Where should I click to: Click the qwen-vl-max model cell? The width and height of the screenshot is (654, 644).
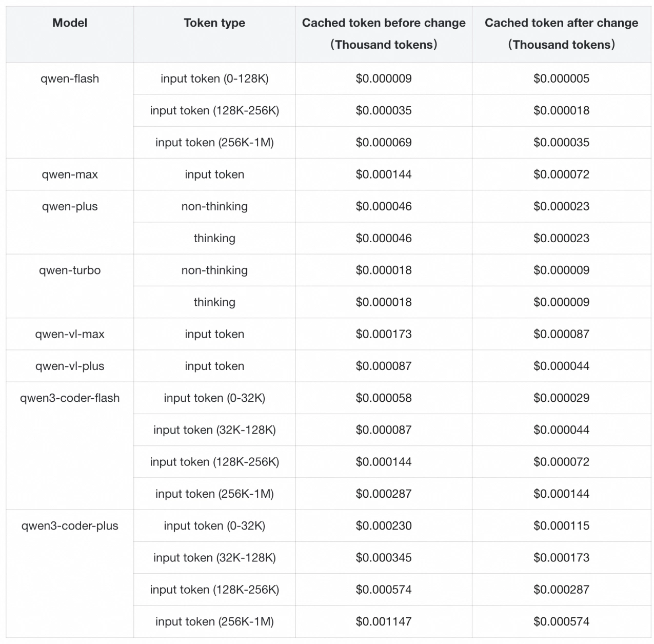[x=70, y=335]
